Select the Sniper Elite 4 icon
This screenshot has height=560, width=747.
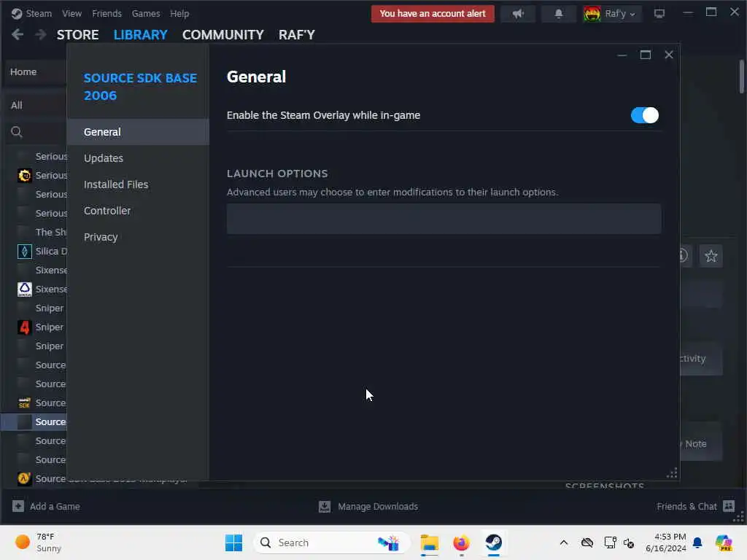click(24, 327)
